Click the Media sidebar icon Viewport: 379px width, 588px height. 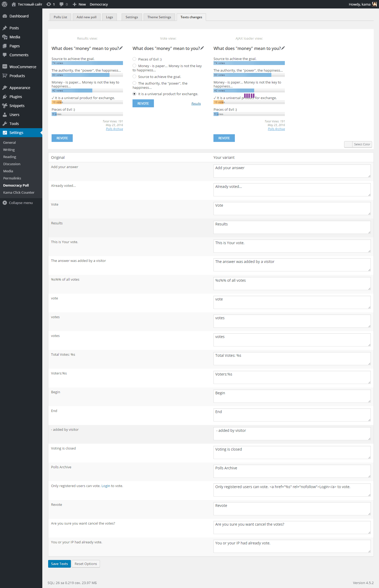click(x=5, y=37)
